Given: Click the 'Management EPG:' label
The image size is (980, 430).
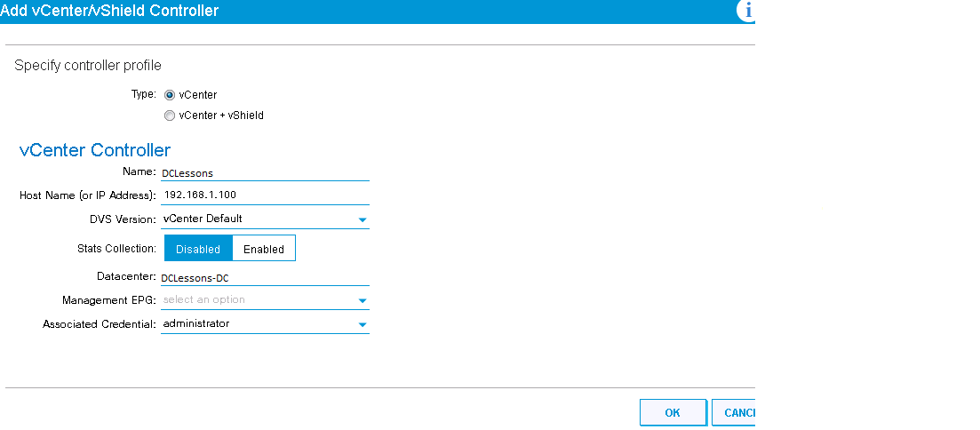Looking at the screenshot, I should (108, 300).
